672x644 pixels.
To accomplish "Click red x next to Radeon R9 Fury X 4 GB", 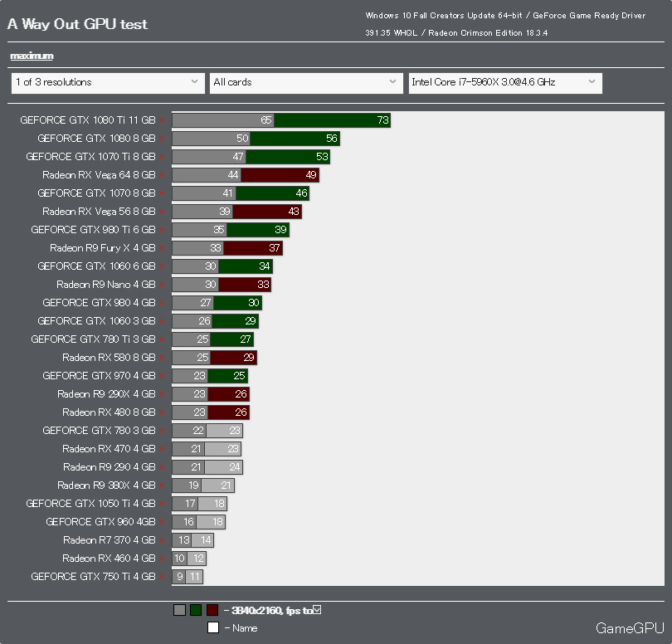I will [162, 249].
